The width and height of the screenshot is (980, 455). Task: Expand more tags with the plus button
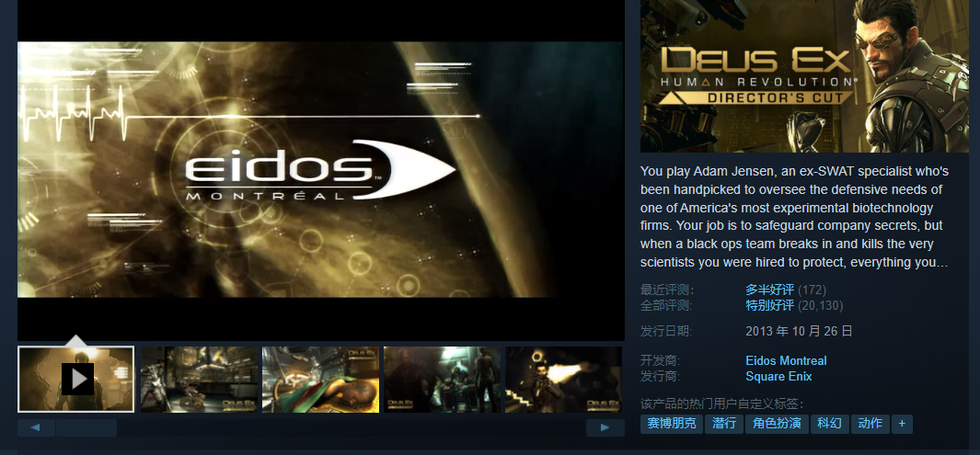[902, 424]
